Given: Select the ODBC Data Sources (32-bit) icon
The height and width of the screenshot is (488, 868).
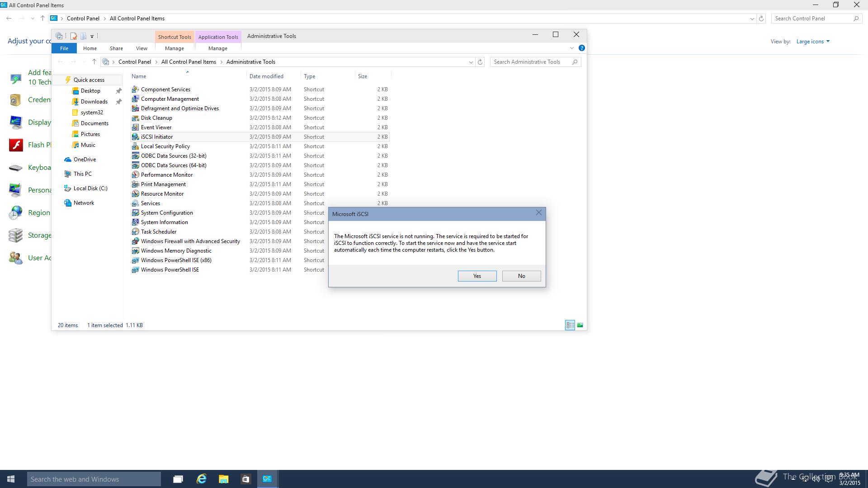Looking at the screenshot, I should [x=135, y=156].
